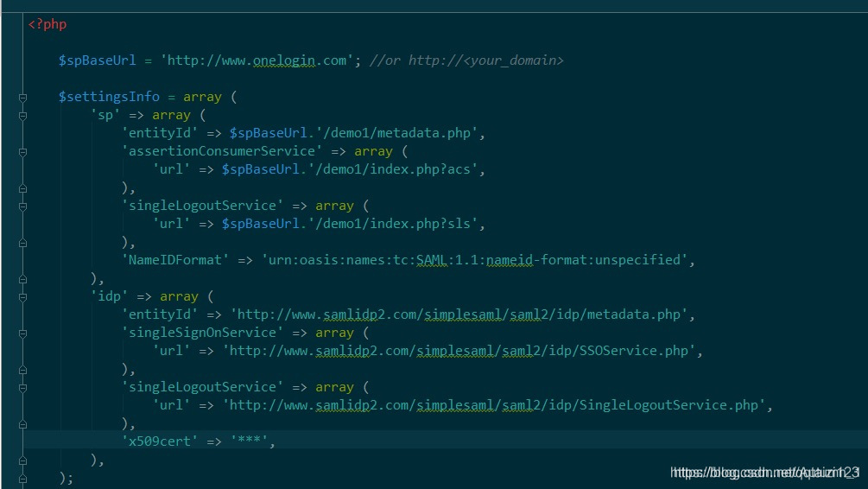The height and width of the screenshot is (489, 868).
Task: Click the 'url' key on the SSOService.php line
Action: [x=172, y=351]
